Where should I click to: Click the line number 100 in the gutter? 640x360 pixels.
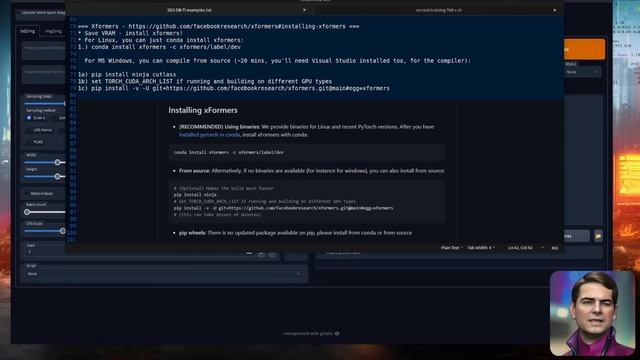72,233
